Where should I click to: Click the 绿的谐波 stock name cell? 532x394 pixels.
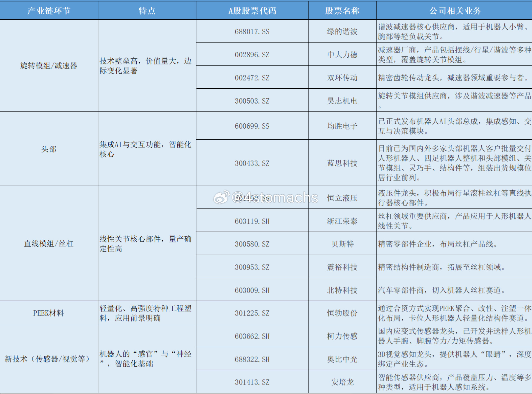click(x=342, y=32)
